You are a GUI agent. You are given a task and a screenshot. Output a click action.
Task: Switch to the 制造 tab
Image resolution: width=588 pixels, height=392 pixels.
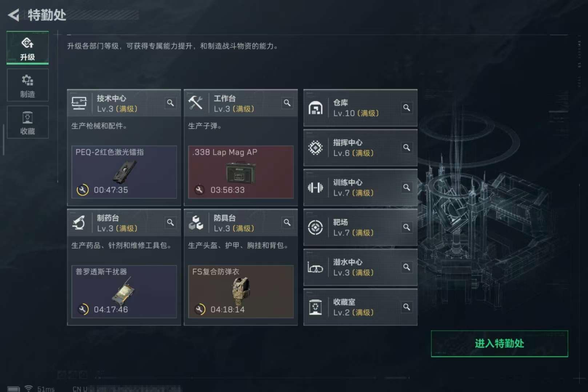(28, 85)
